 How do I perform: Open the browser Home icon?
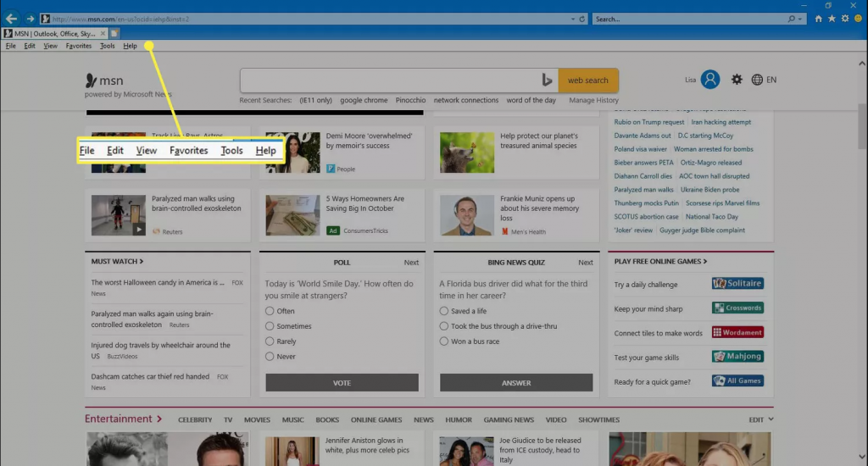[818, 19]
